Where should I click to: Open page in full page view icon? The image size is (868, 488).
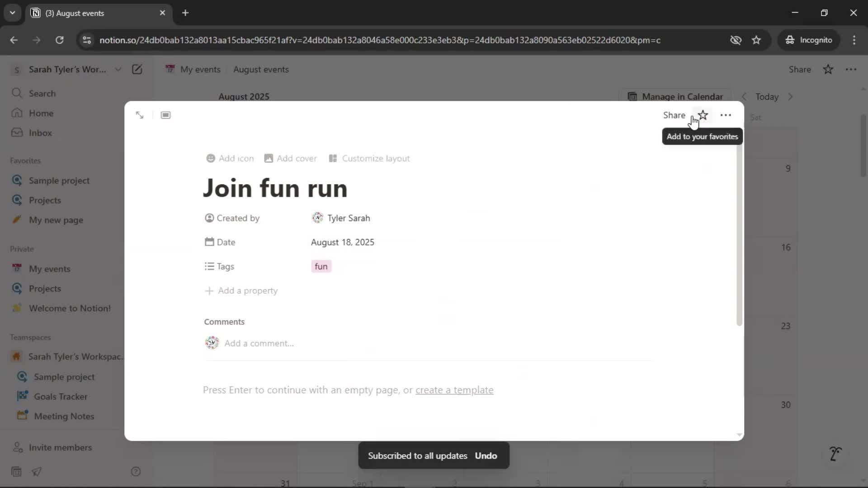click(140, 115)
